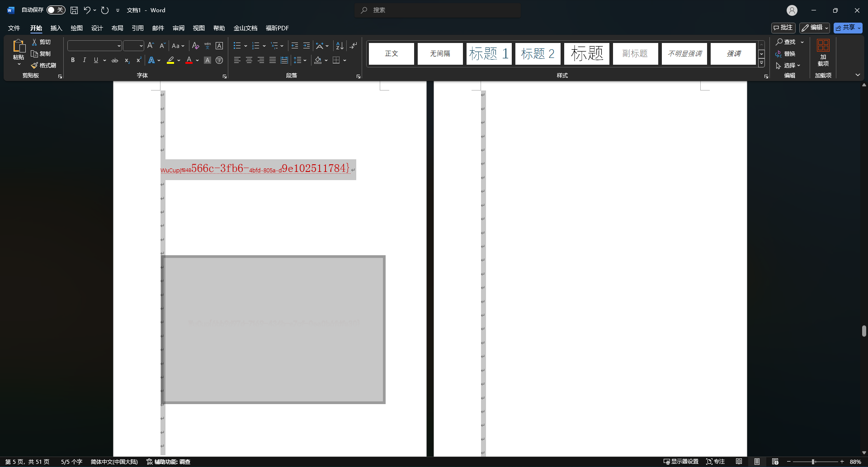This screenshot has width=868, height=467.
Task: Click the account profile icon
Action: point(792,10)
